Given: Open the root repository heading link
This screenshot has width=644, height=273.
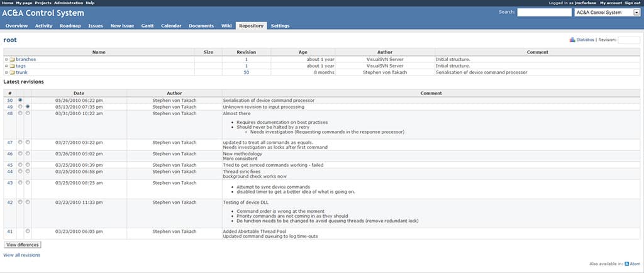Looking at the screenshot, I should pos(10,40).
